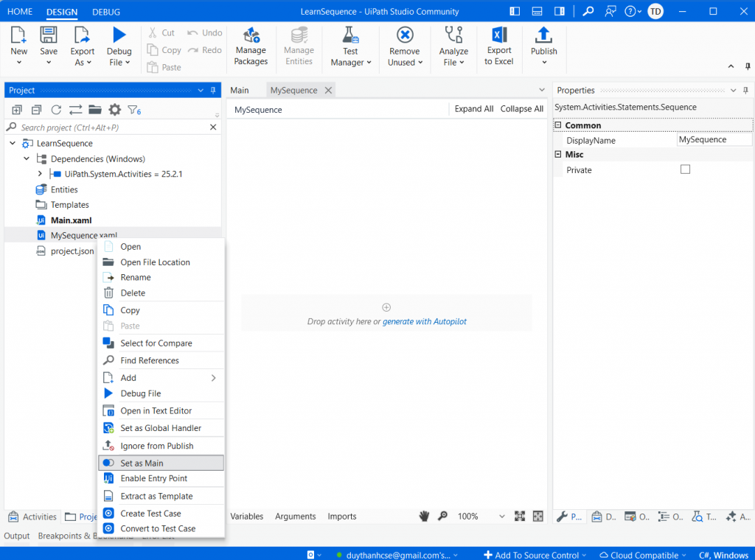755x560 pixels.
Task: Click Expand All icon in Project toolbar
Action: tap(17, 111)
